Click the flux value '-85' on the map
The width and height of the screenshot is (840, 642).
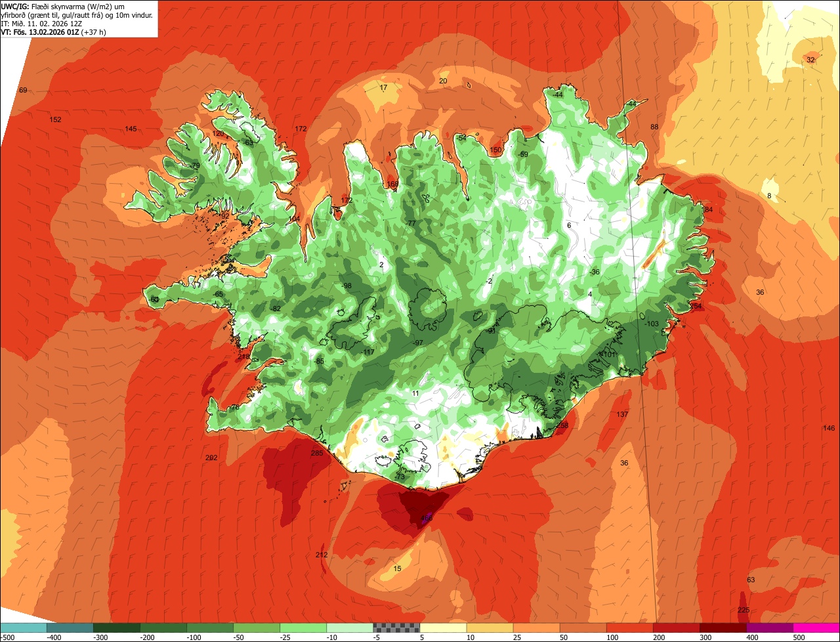(x=319, y=361)
